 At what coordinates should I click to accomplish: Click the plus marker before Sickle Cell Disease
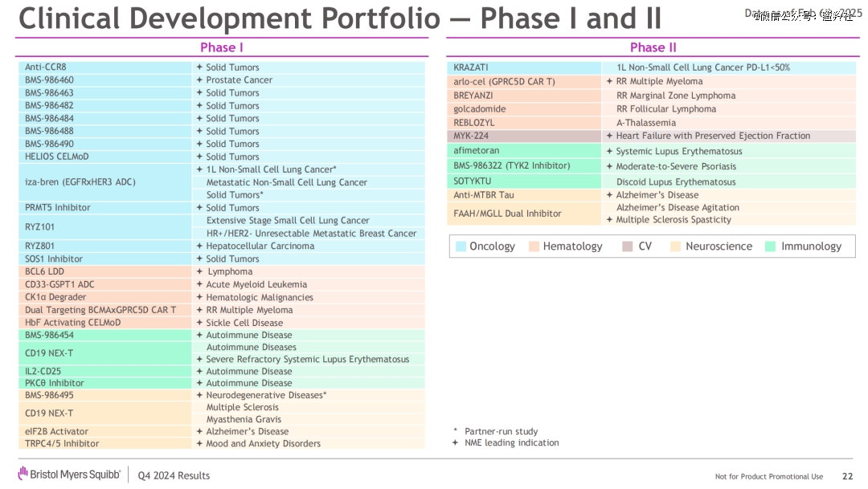tap(199, 323)
